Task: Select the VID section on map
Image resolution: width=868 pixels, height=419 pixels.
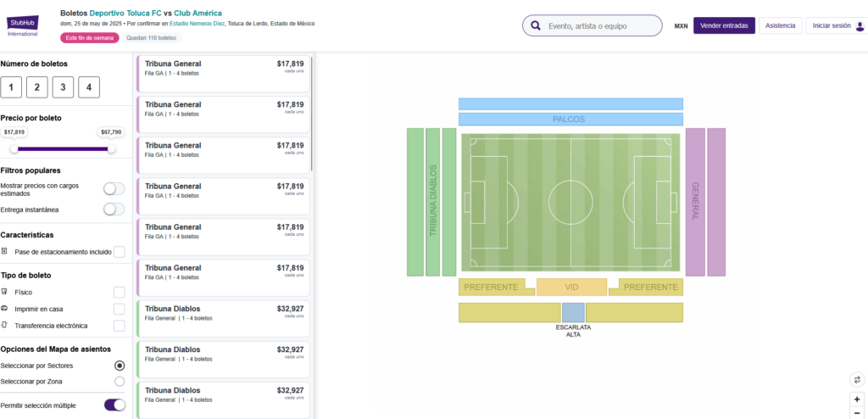Action: 571,287
